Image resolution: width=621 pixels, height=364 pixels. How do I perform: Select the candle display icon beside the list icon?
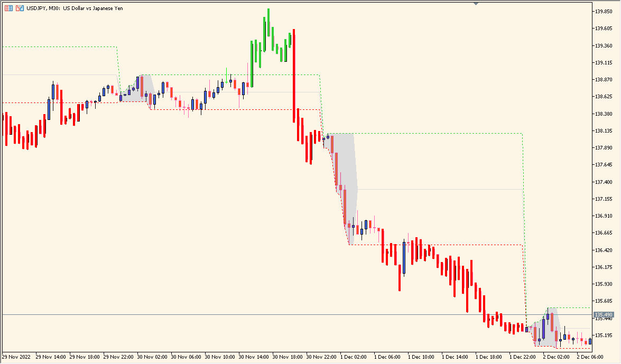tap(20, 8)
